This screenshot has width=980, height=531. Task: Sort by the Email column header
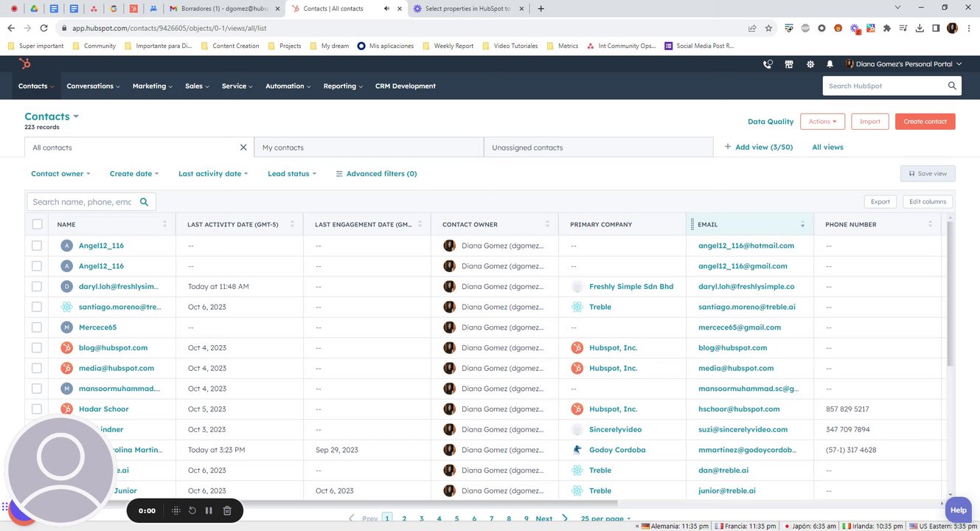(750, 224)
